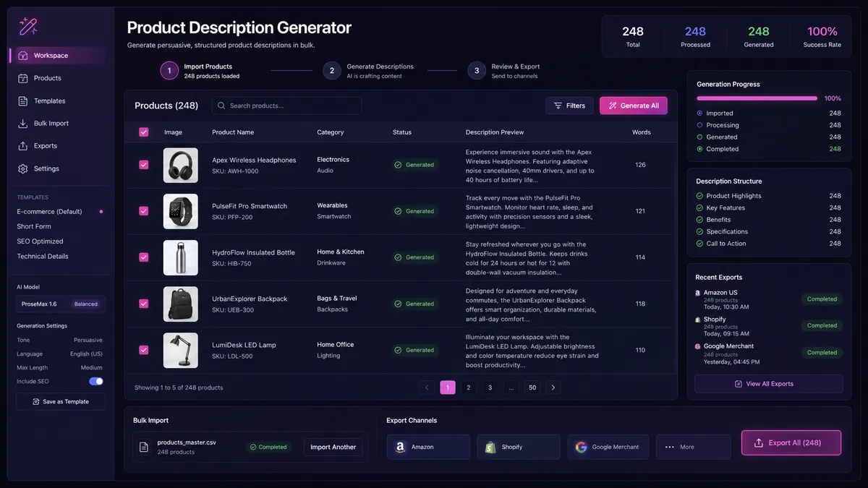The height and width of the screenshot is (488, 868).
Task: Click the magnifier icon in search box
Action: coord(221,106)
